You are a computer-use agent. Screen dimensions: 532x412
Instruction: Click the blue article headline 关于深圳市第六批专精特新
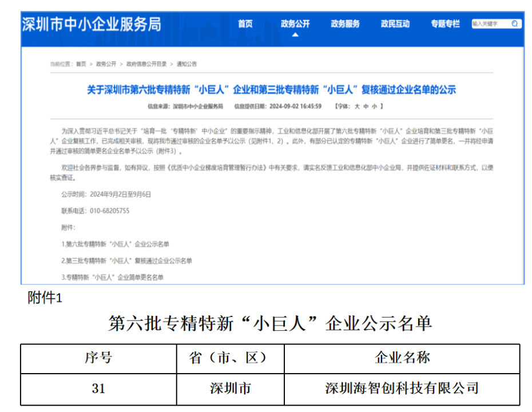pyautogui.click(x=271, y=90)
